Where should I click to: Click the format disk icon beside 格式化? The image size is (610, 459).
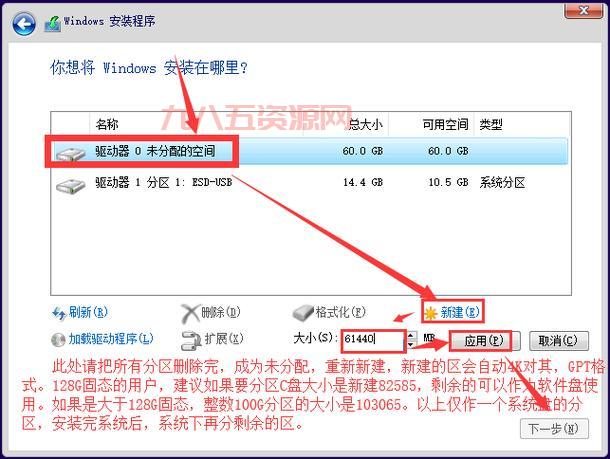coord(303,313)
